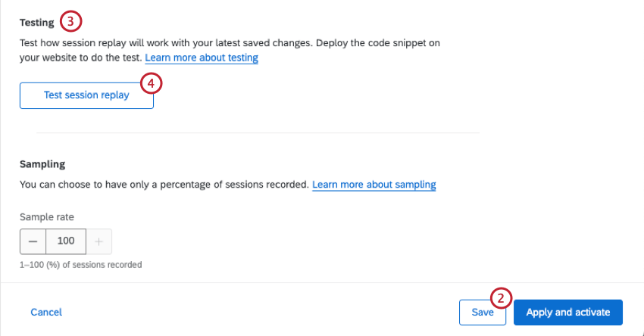Select the Sampling section heading
Image resolution: width=644 pixels, height=336 pixels.
click(42, 164)
